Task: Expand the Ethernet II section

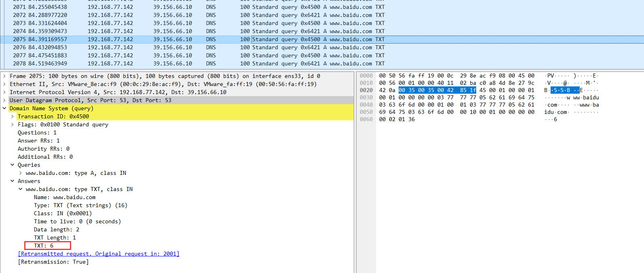Action: coord(4,84)
